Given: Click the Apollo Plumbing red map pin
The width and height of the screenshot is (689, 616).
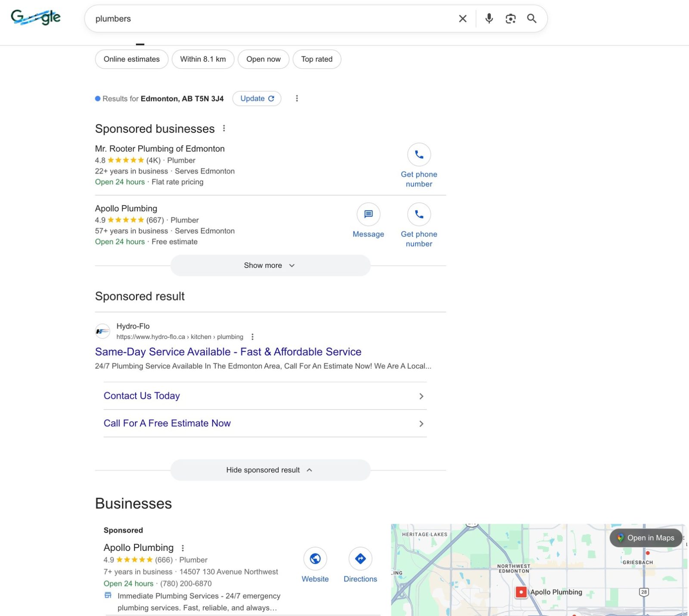Looking at the screenshot, I should point(521,592).
